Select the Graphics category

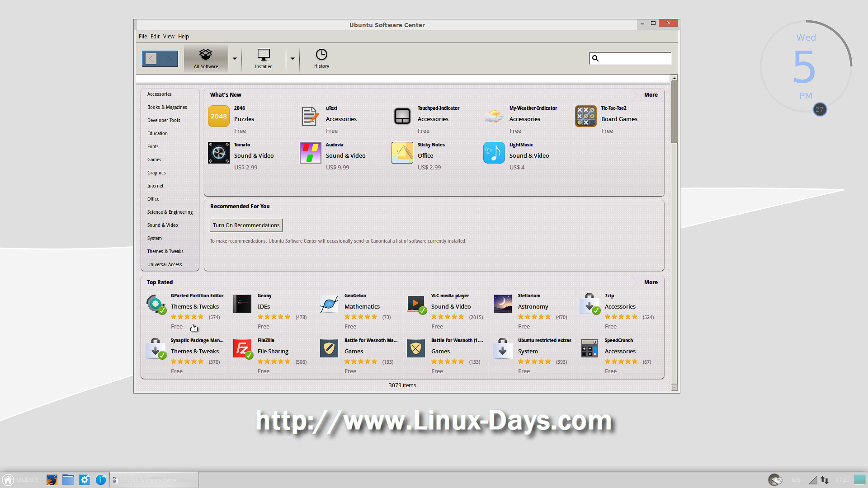point(156,173)
